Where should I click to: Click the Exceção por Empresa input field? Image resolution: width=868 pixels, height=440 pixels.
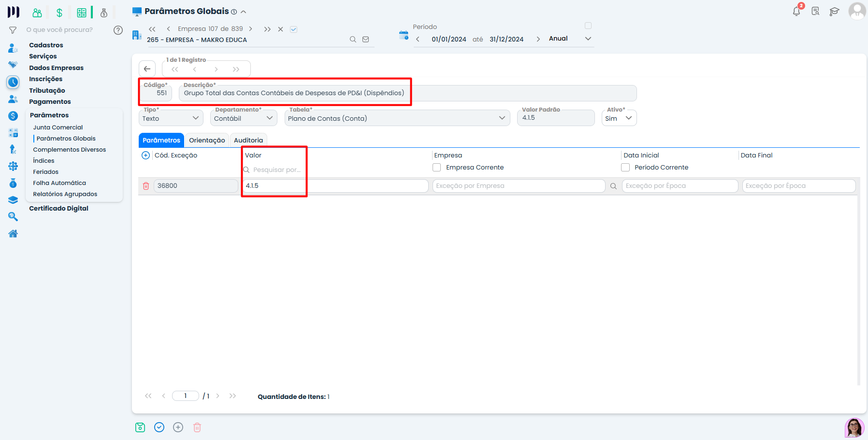(x=518, y=186)
